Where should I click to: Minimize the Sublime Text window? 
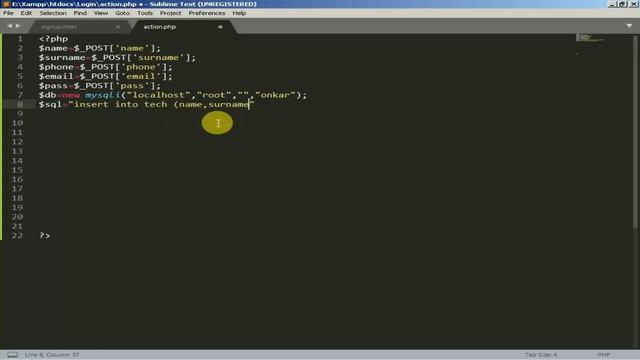[612, 4]
